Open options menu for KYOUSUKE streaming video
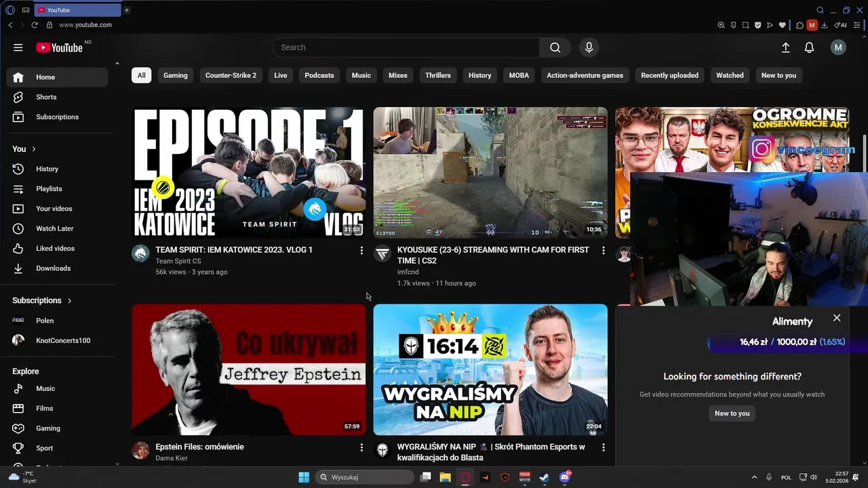 coord(603,251)
